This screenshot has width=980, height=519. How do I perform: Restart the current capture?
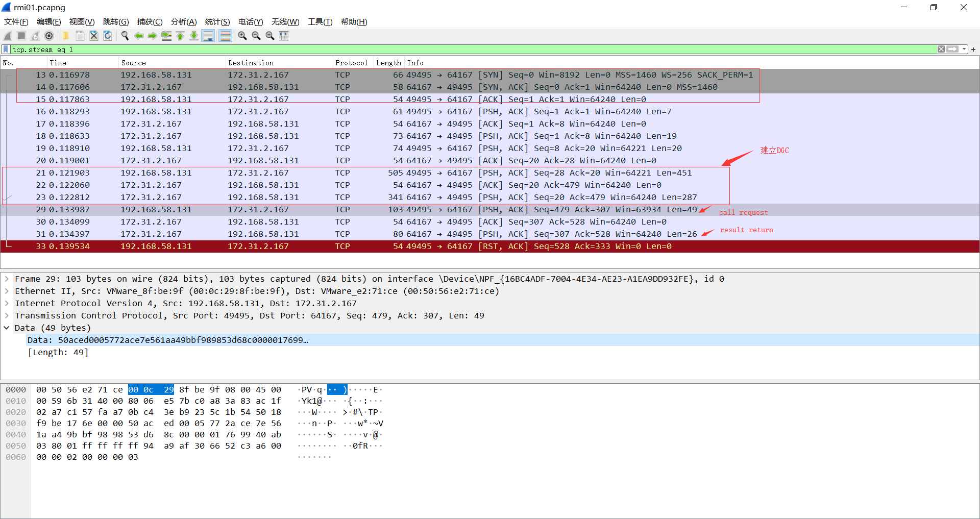35,36
